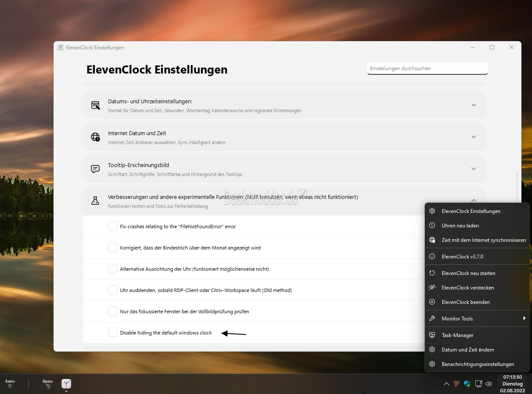Viewport: 532px width, 394px height.
Task: Open ElevenClock from the taskbar icon
Action: coord(66,384)
